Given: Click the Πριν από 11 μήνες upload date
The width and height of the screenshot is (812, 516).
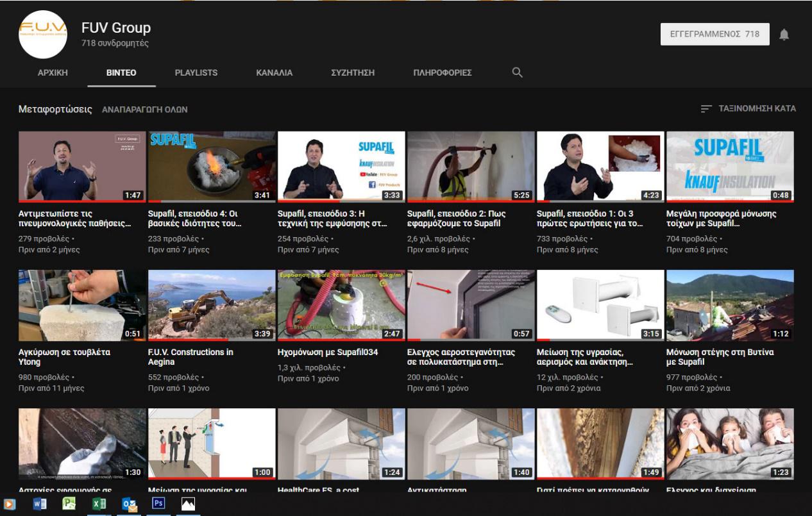Looking at the screenshot, I should click(x=51, y=388).
